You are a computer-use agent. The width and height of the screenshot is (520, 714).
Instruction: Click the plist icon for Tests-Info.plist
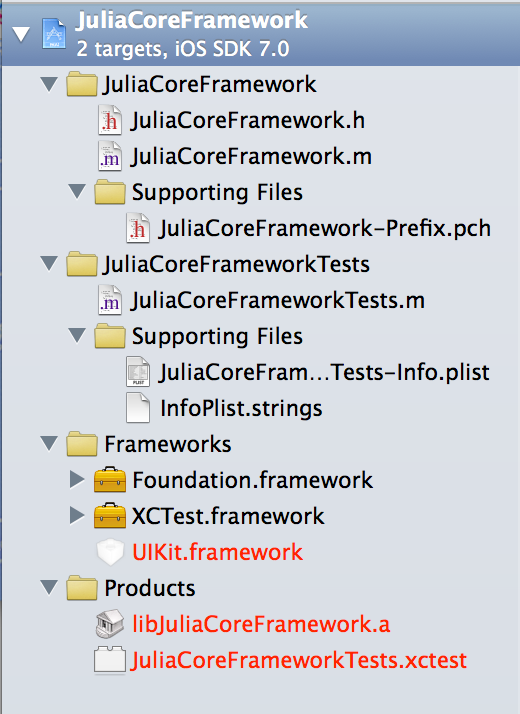pos(138,372)
